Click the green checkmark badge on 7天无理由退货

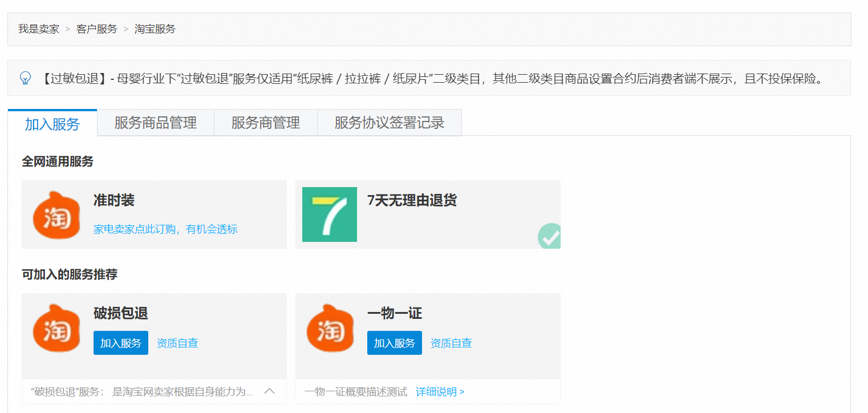[549, 237]
